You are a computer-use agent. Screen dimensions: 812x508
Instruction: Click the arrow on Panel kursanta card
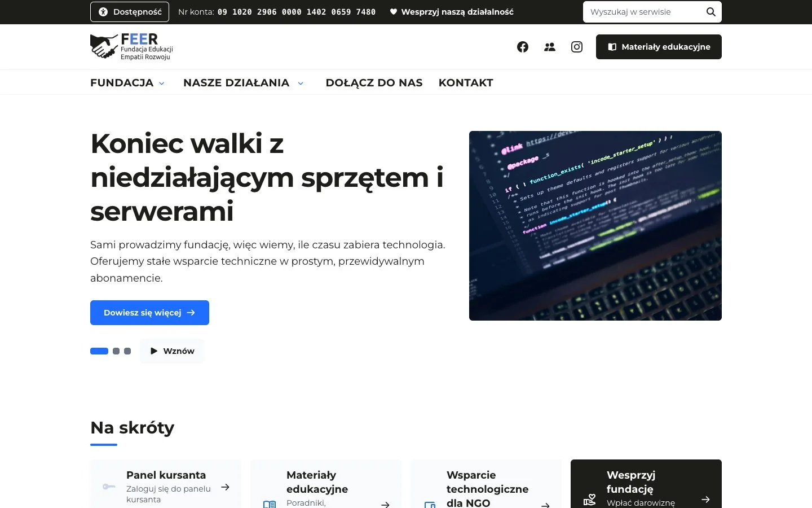click(225, 487)
